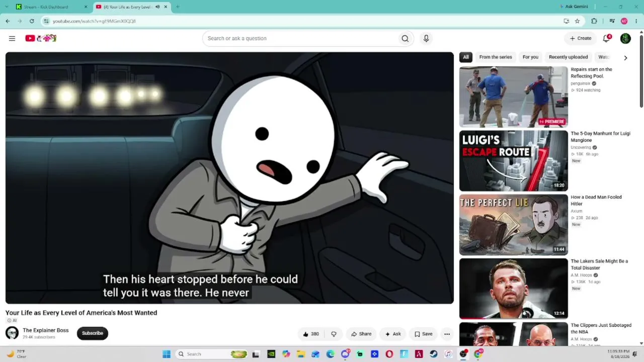
Task: Open a new browser tab
Action: tap(178, 7)
